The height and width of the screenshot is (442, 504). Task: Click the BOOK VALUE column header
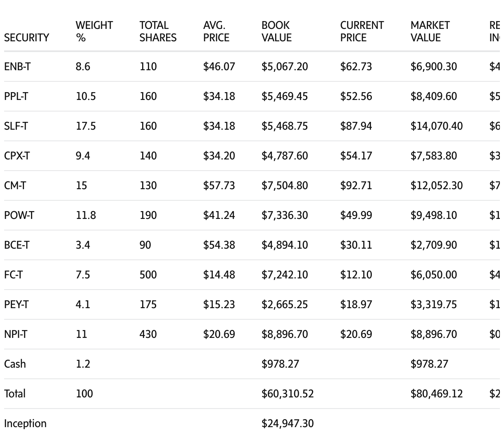(276, 31)
